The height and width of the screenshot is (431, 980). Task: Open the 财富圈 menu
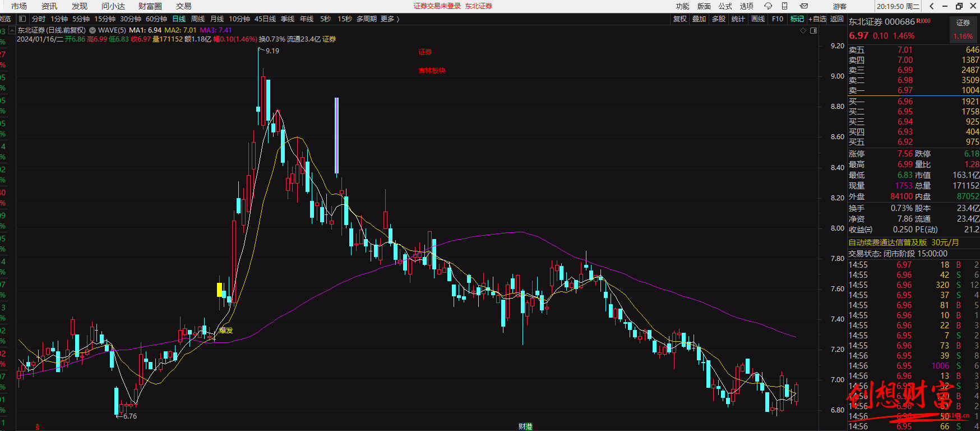tap(150, 6)
